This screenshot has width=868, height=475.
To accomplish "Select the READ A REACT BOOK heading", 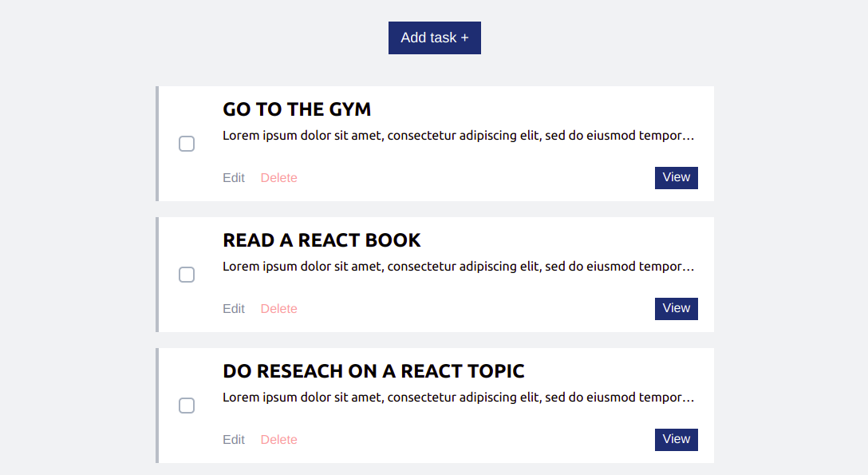I will pos(322,240).
